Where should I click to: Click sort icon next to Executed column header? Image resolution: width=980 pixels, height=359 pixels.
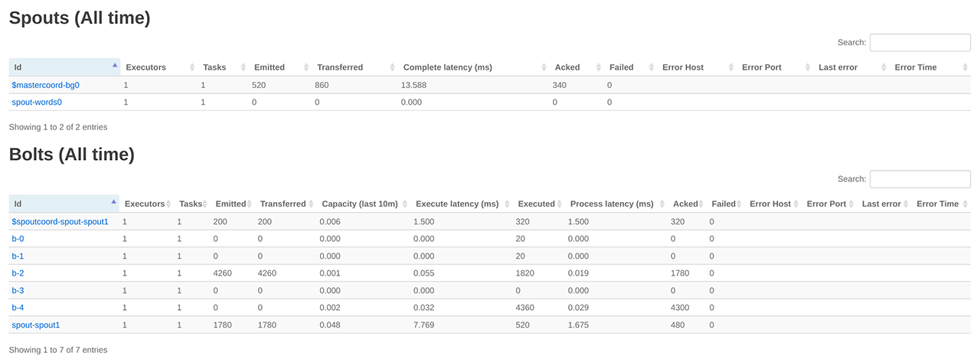click(x=559, y=204)
